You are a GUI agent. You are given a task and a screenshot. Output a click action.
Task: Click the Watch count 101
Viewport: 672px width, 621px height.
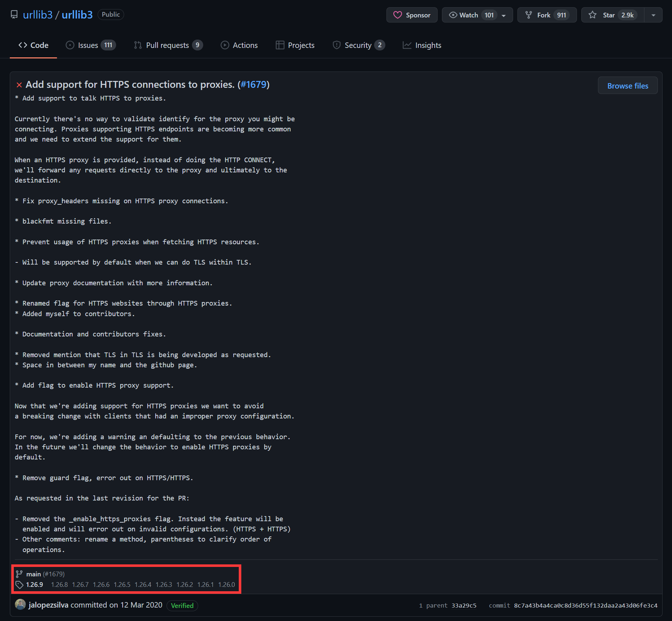click(x=489, y=15)
